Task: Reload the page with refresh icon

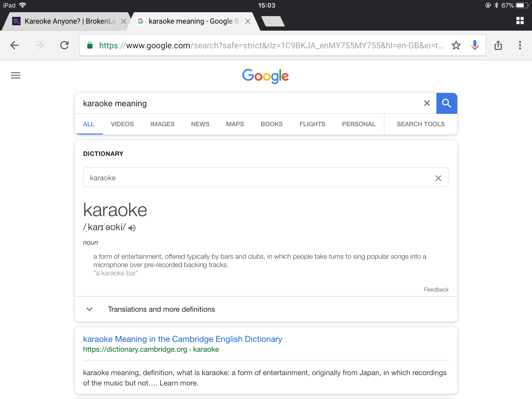Action: (x=64, y=45)
